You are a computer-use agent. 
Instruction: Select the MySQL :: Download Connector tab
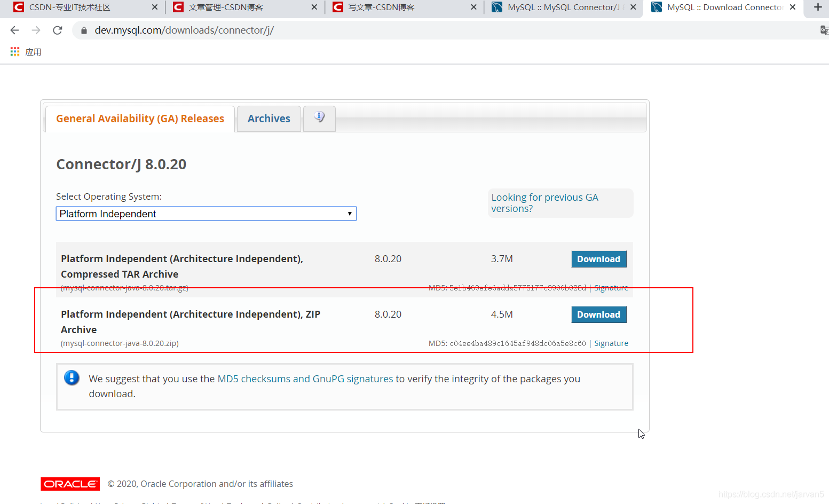723,7
